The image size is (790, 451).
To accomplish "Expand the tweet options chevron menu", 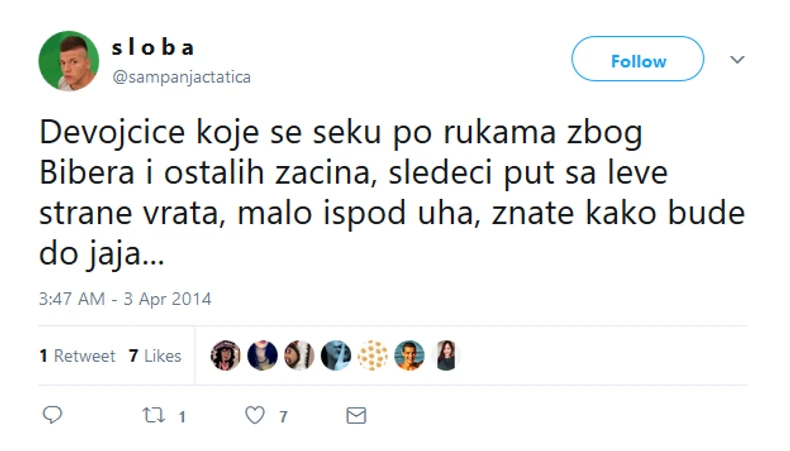I will (737, 60).
